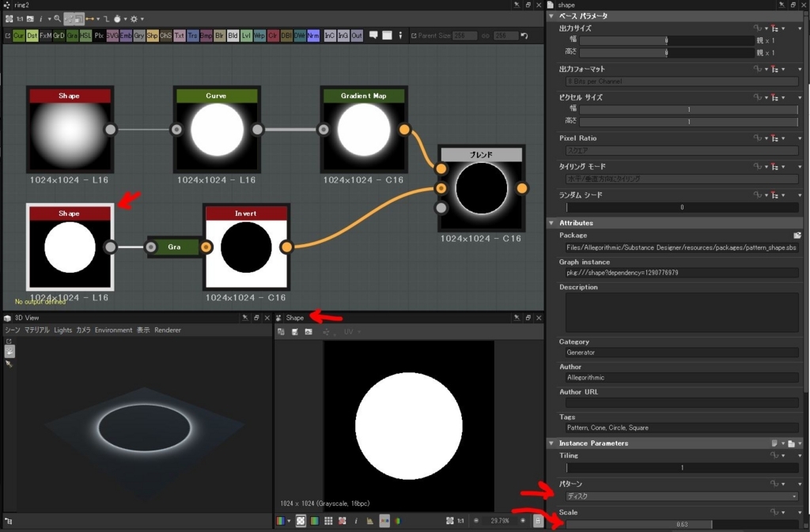Screen dimensions: 810x532
Task: Toggle the 2D view zoom lock
Action: click(x=538, y=521)
